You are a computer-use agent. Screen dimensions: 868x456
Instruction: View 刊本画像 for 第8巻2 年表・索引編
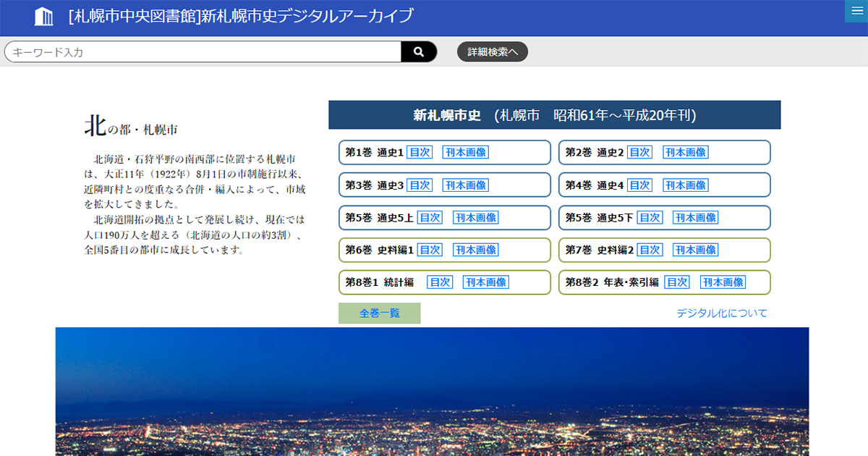click(x=723, y=282)
